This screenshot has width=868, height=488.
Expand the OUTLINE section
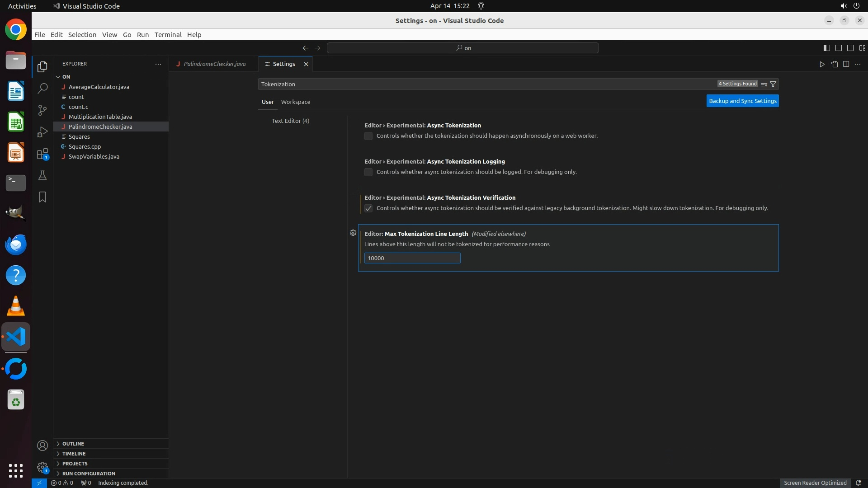tap(73, 444)
